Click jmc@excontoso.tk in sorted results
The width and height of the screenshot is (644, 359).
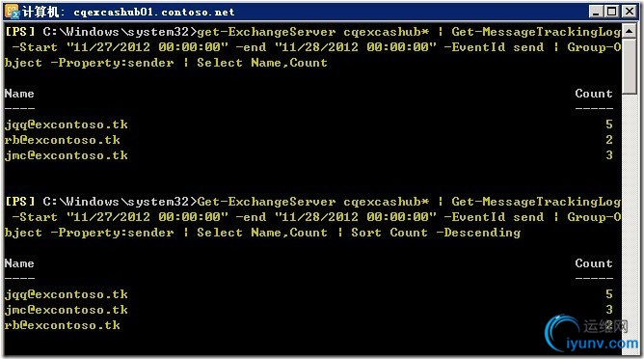pyautogui.click(x=67, y=310)
